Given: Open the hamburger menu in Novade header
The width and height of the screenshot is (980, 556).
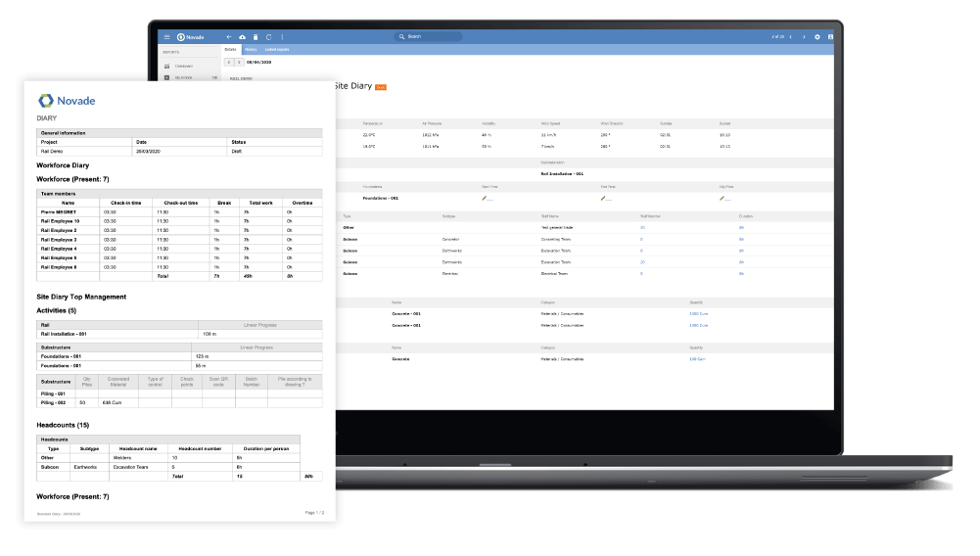Looking at the screenshot, I should coord(166,36).
